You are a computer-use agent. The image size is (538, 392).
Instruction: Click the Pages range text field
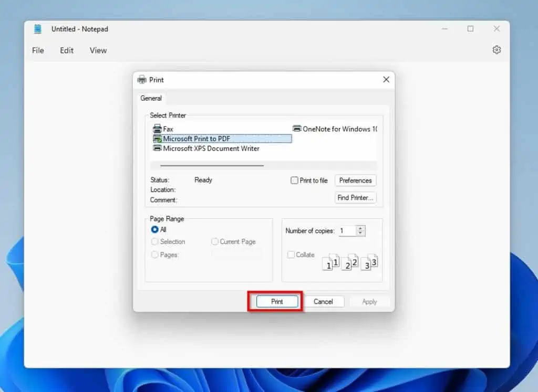236,255
